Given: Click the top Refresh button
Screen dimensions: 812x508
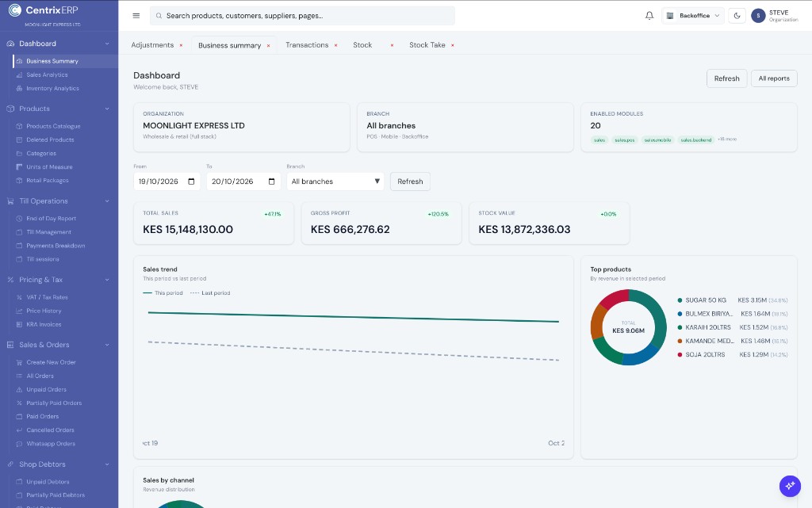Looking at the screenshot, I should tap(726, 78).
